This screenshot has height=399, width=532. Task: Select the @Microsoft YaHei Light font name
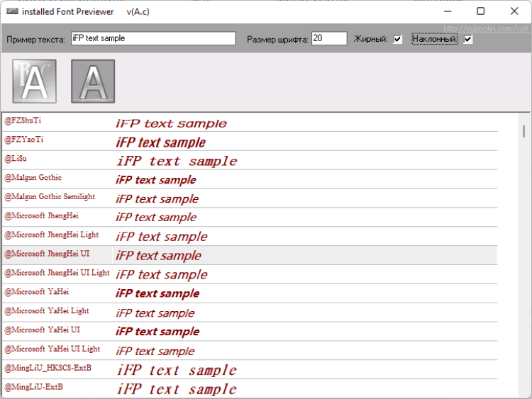pyautogui.click(x=47, y=310)
